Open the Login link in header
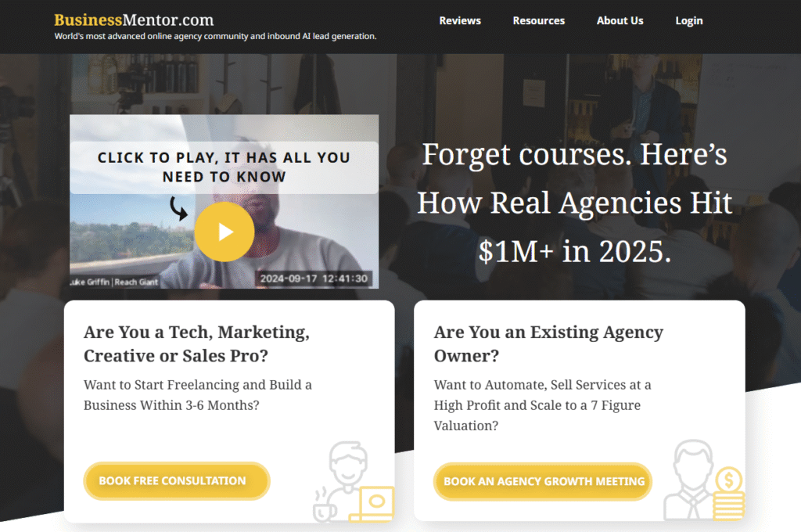Screen dimensions: 801x532 pos(688,21)
